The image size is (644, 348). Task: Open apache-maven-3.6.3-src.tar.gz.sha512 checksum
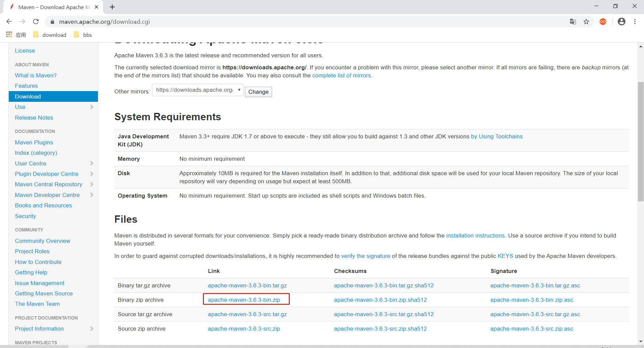click(x=384, y=314)
